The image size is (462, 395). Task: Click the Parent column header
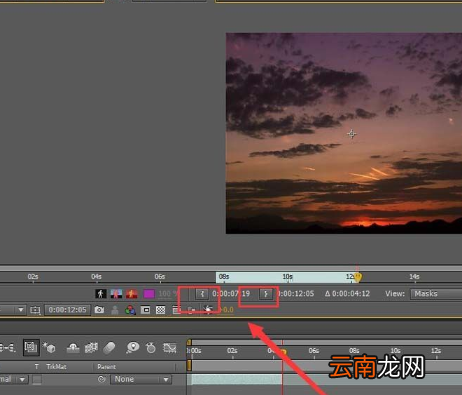click(107, 367)
